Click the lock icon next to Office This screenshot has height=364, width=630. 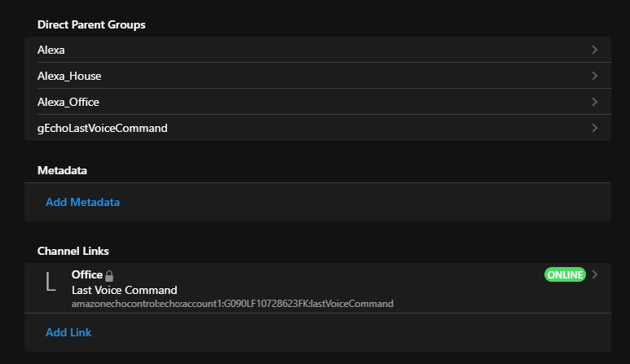click(x=109, y=276)
